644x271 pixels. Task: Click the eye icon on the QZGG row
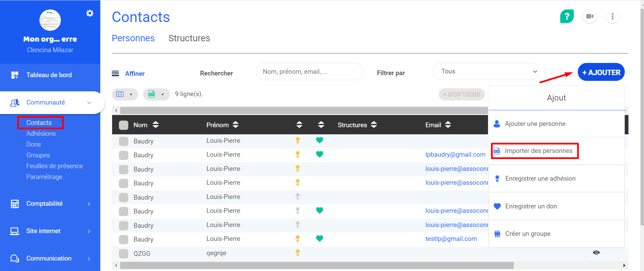pos(596,253)
